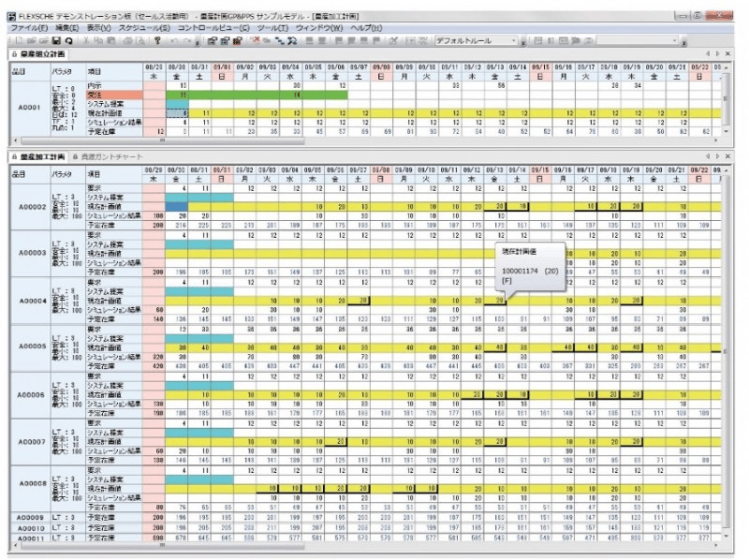
Task: Click the blank new document icon
Action: 20,41
